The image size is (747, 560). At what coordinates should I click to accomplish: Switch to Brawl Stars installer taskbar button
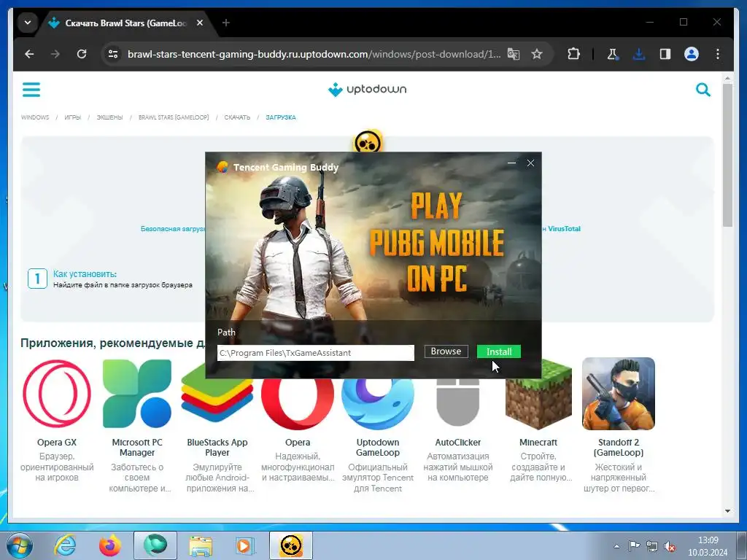click(x=291, y=545)
